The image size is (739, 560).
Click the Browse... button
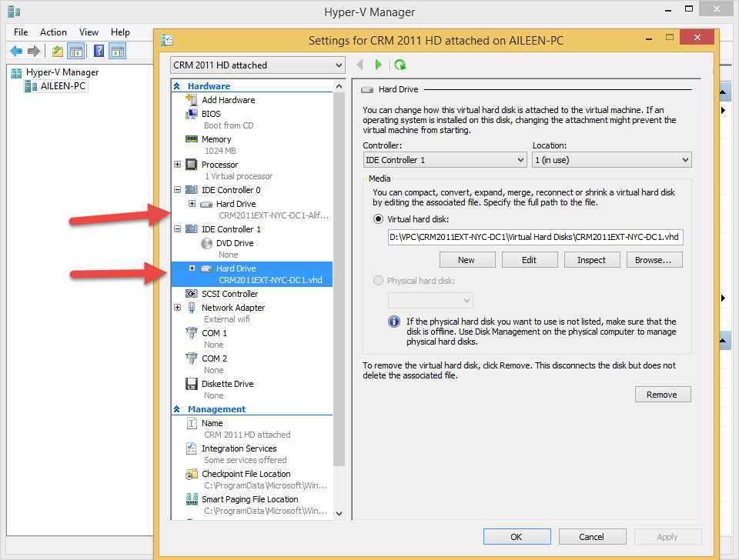coord(654,260)
